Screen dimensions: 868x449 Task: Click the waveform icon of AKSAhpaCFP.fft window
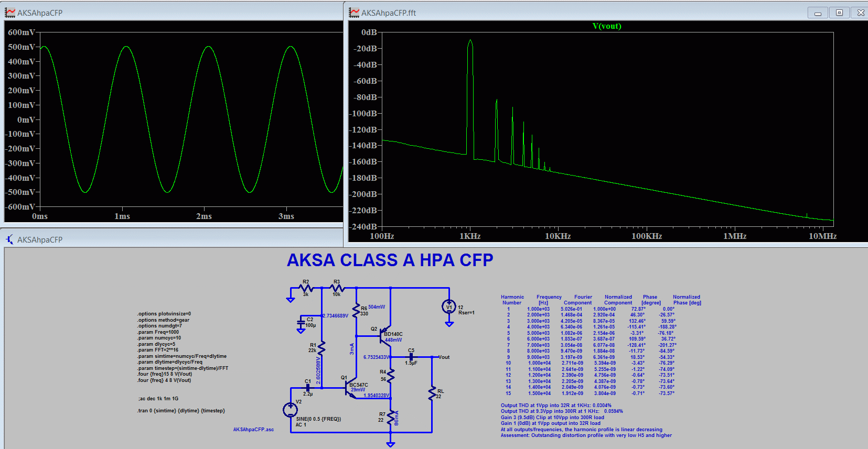pyautogui.click(x=354, y=13)
